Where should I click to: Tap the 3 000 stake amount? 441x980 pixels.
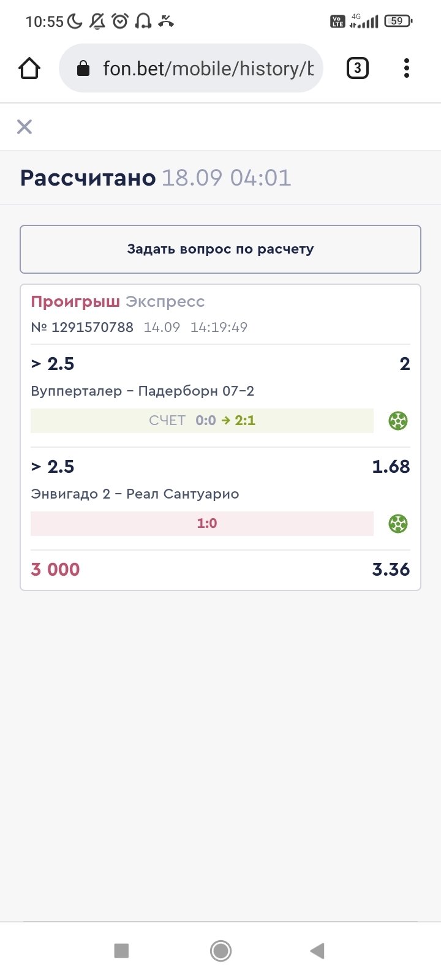click(x=55, y=569)
